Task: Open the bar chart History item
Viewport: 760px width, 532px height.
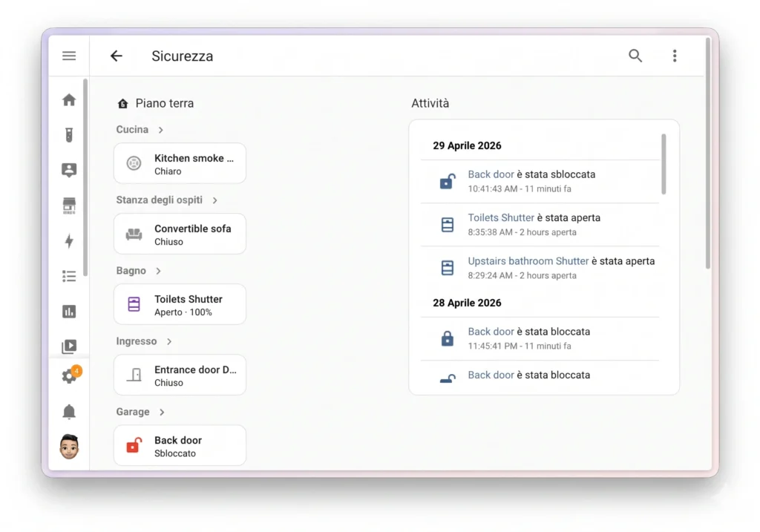Action: click(69, 311)
